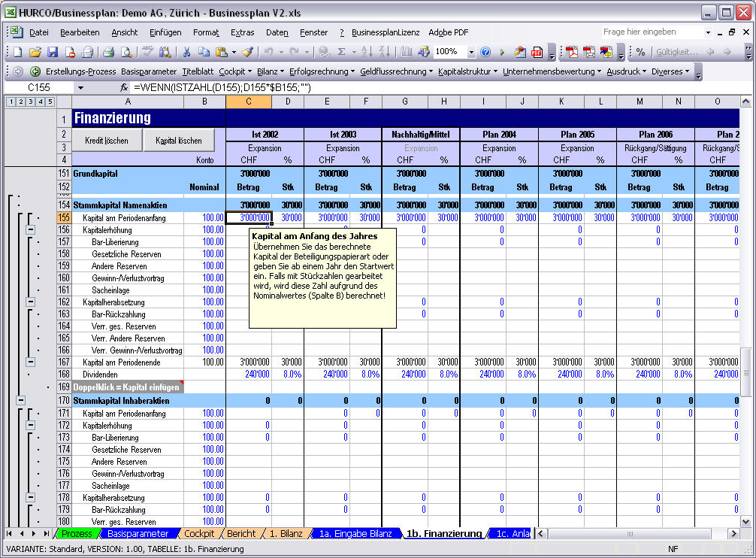Screen dimensions: 756x558
Task: Apply percent style formatting
Action: 640,52
